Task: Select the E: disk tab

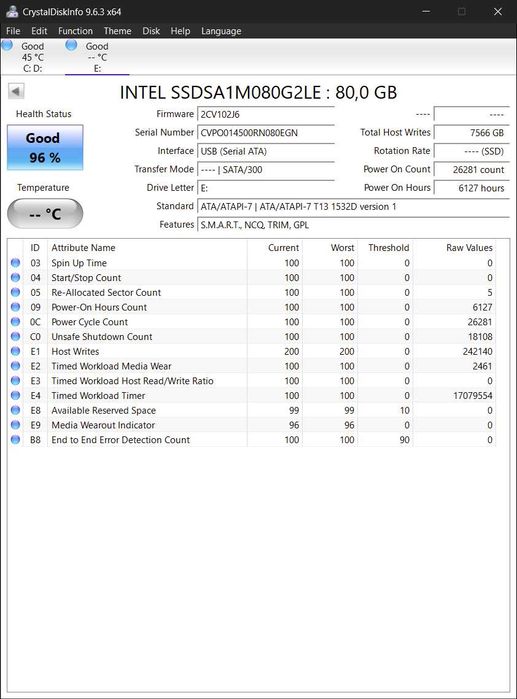Action: (97, 57)
